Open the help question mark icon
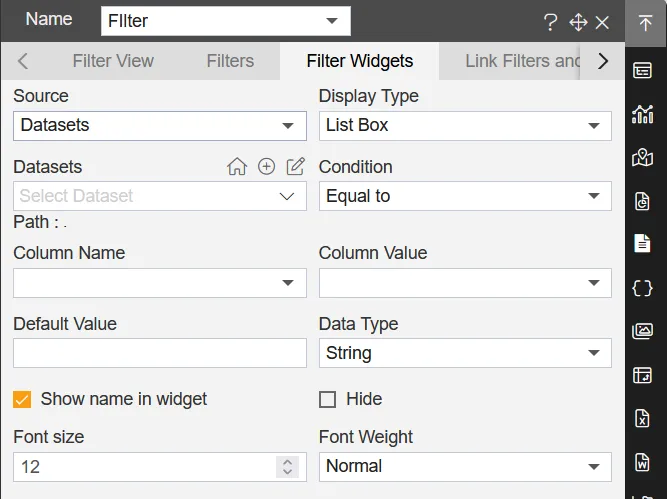 point(550,22)
